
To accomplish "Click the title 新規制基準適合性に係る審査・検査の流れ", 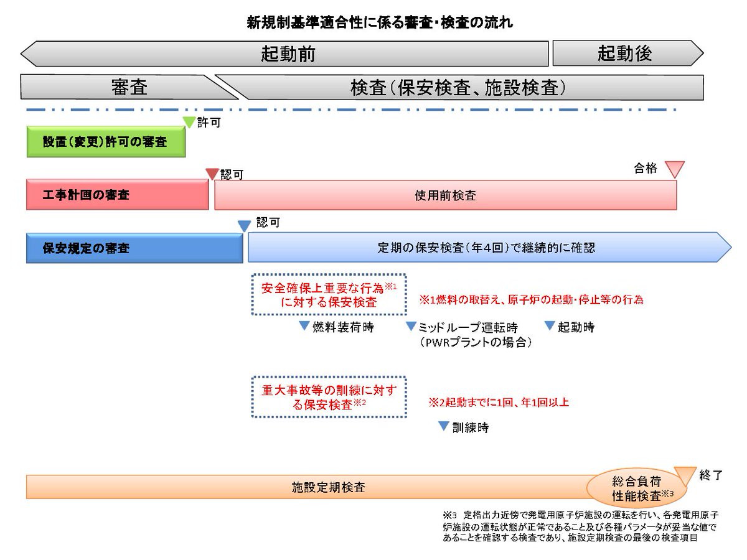I will coord(380,23).
